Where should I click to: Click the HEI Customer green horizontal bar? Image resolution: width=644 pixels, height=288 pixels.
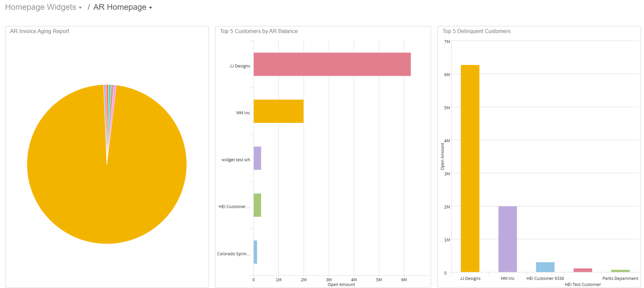(257, 205)
